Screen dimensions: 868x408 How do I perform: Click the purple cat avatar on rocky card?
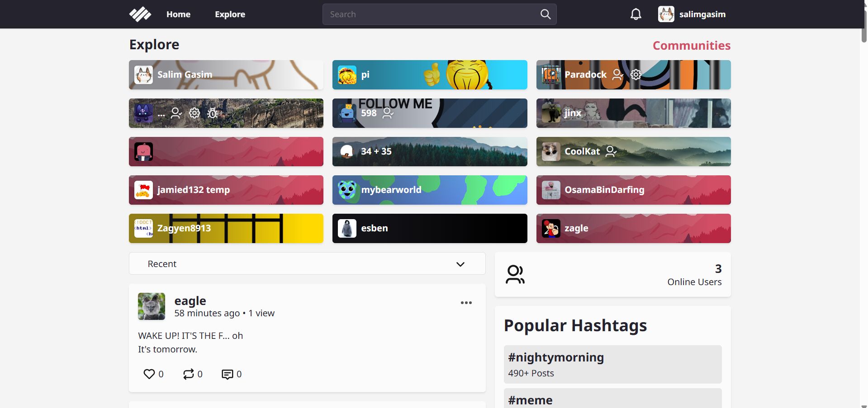[x=143, y=113]
